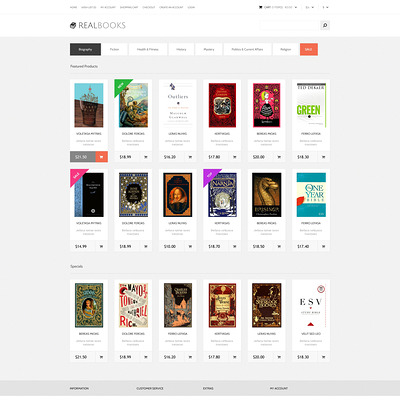Screen dimensions: 400x400
Task: Click cart icon next to Specials $21.50
Action: (x=101, y=357)
